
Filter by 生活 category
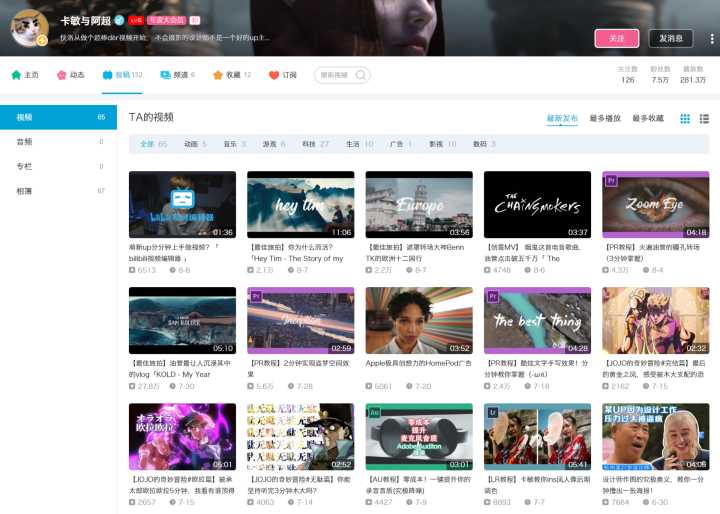tap(360, 144)
